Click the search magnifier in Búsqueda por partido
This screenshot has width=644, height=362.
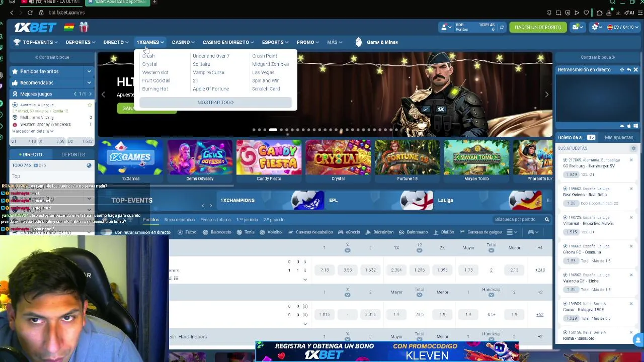coord(547,220)
